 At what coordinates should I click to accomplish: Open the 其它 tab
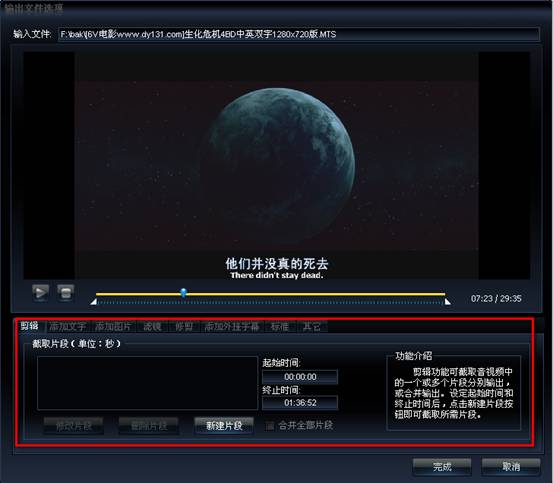pos(312,326)
